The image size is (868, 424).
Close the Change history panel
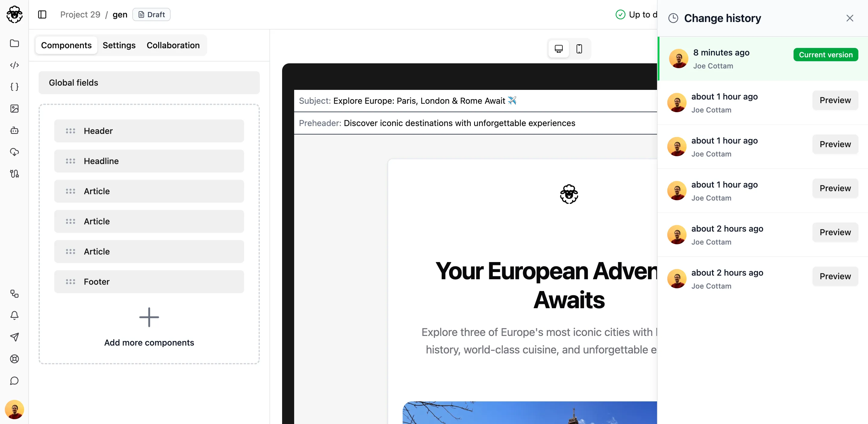click(850, 18)
